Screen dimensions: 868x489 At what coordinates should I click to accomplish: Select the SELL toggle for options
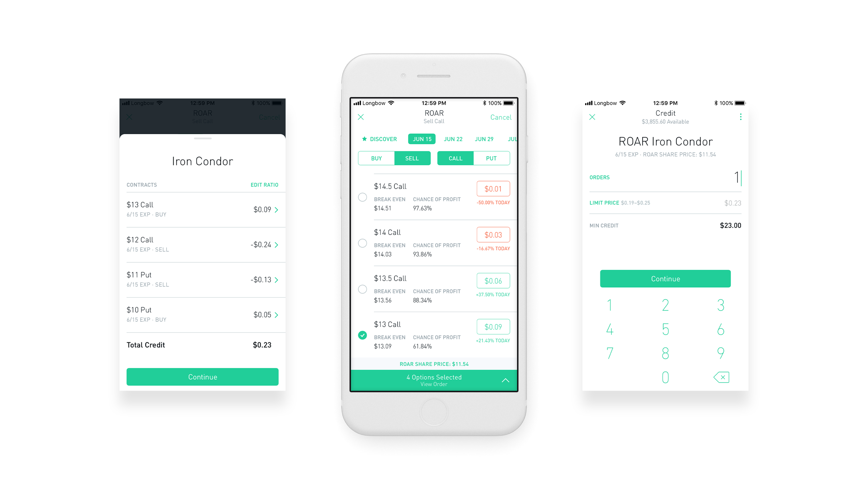coord(411,158)
